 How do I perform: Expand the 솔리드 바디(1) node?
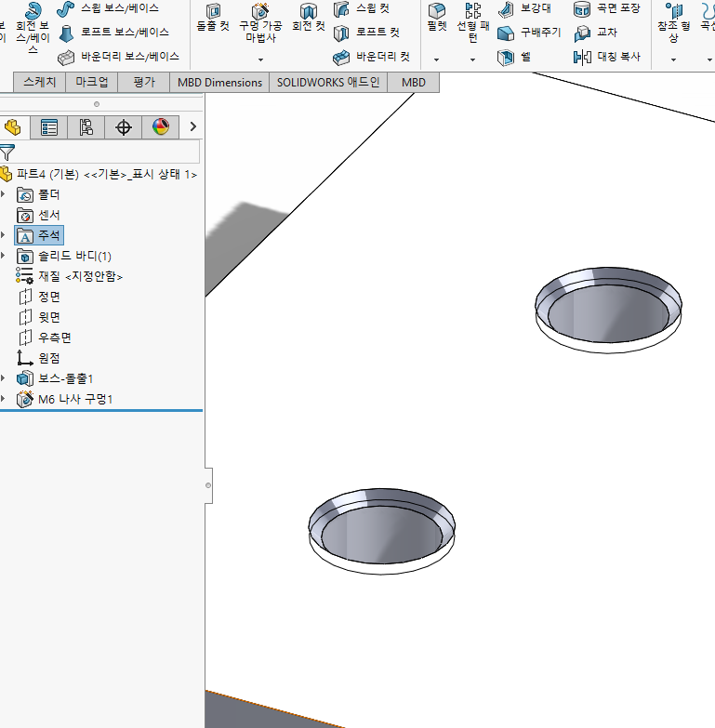click(3, 256)
